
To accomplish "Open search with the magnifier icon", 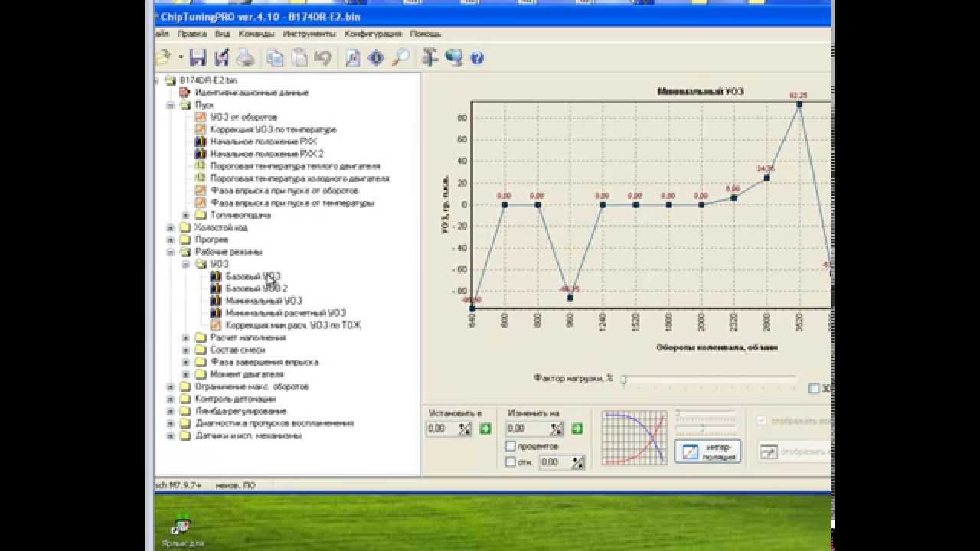I will [x=400, y=57].
